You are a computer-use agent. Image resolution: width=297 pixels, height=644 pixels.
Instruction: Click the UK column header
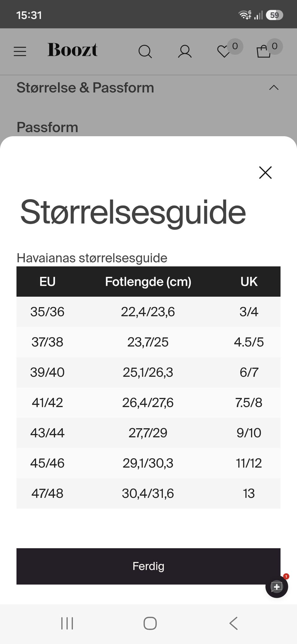[x=249, y=282]
